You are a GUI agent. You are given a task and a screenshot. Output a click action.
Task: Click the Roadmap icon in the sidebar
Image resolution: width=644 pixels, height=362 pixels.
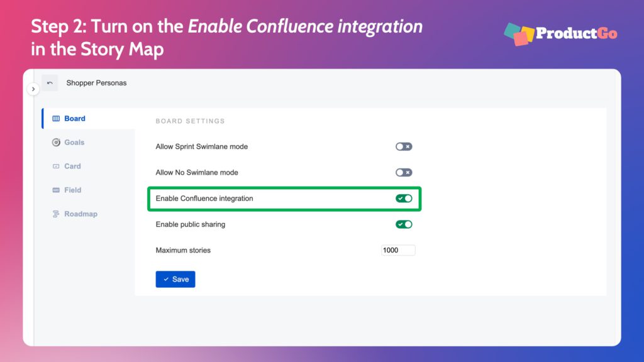pyautogui.click(x=57, y=214)
